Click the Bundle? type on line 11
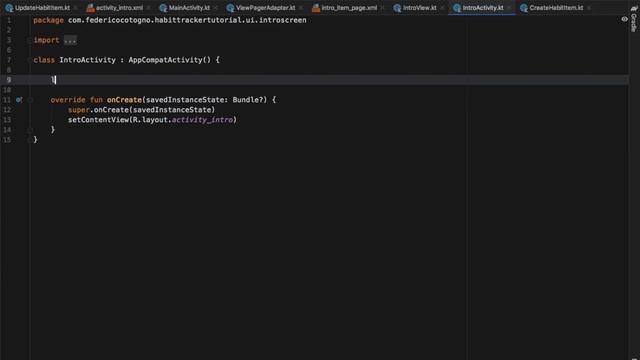The image size is (640, 360). click(x=248, y=100)
